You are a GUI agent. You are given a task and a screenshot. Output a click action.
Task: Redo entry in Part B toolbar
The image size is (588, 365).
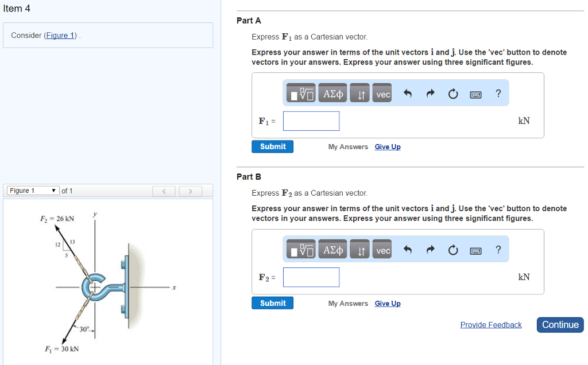point(431,250)
